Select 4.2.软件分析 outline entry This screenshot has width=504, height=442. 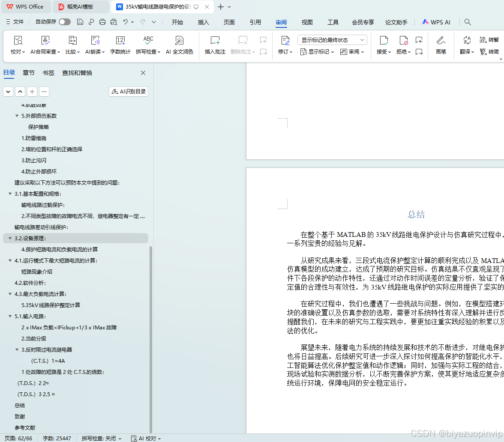(x=30, y=283)
